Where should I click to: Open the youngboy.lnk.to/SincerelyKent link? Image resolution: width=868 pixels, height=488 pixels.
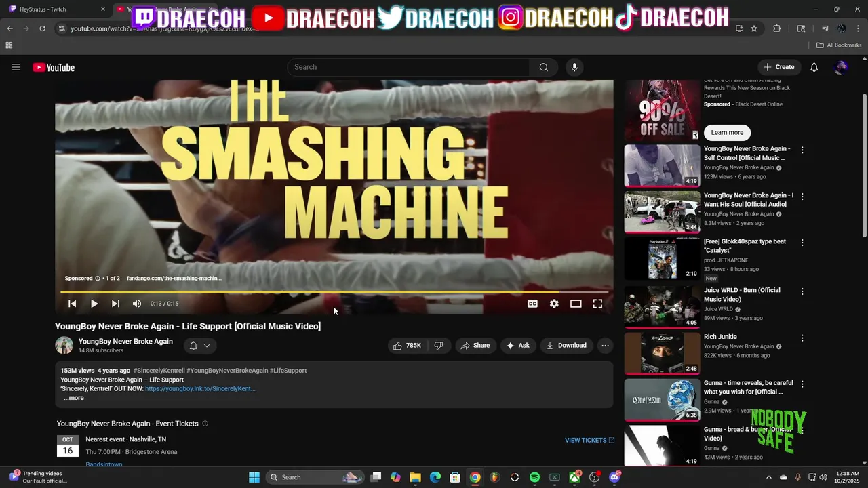pos(200,389)
